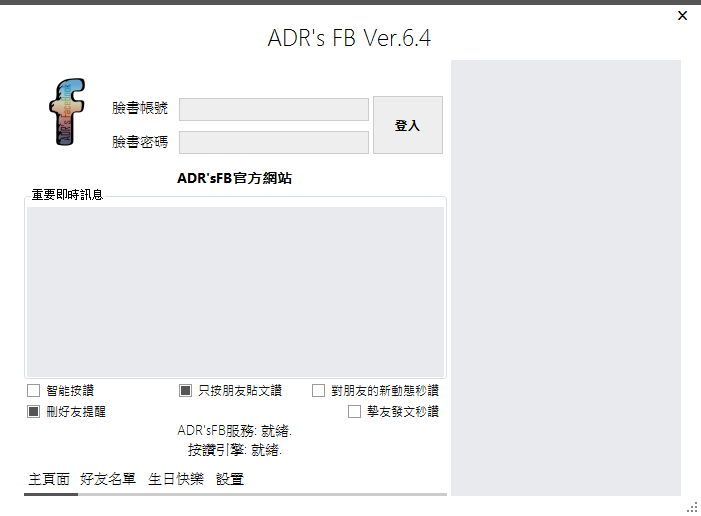701x516 pixels.
Task: Click the ADR's FB Ver.6.4 title
Action: click(x=349, y=38)
